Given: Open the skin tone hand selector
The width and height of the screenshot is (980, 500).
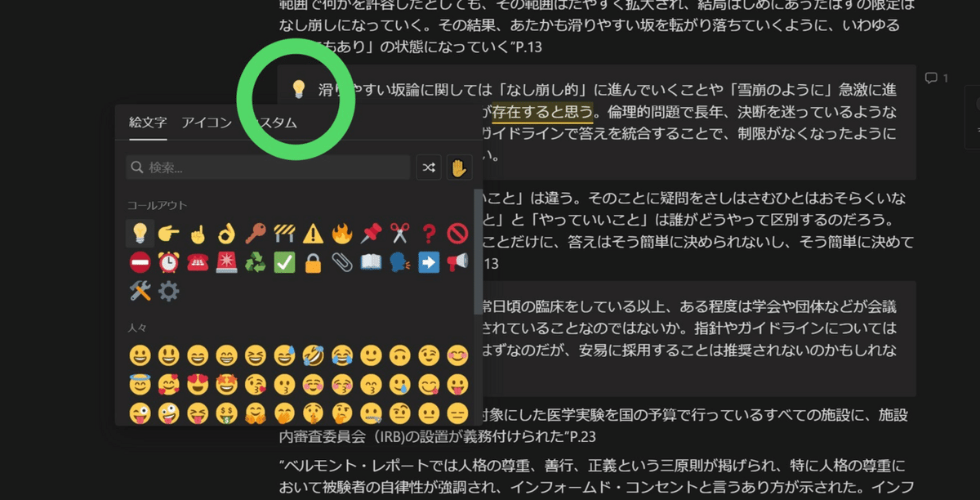Looking at the screenshot, I should (459, 167).
